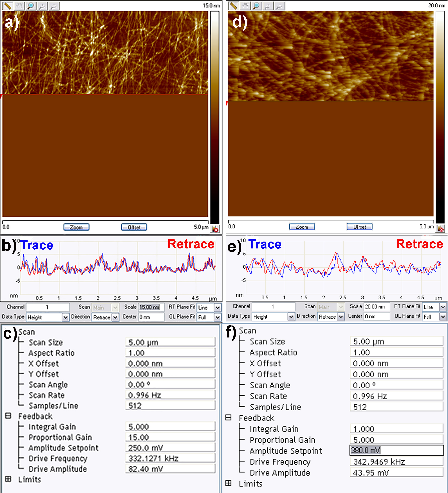Click the Scale 20.00 nm field in right panel
Screen dimensions: 448x493
click(377, 306)
